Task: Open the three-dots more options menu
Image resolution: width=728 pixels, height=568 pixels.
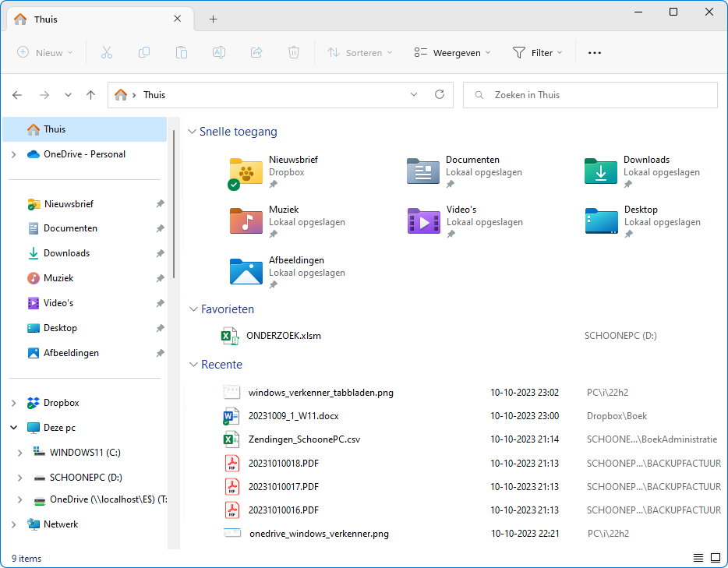Action: tap(594, 53)
